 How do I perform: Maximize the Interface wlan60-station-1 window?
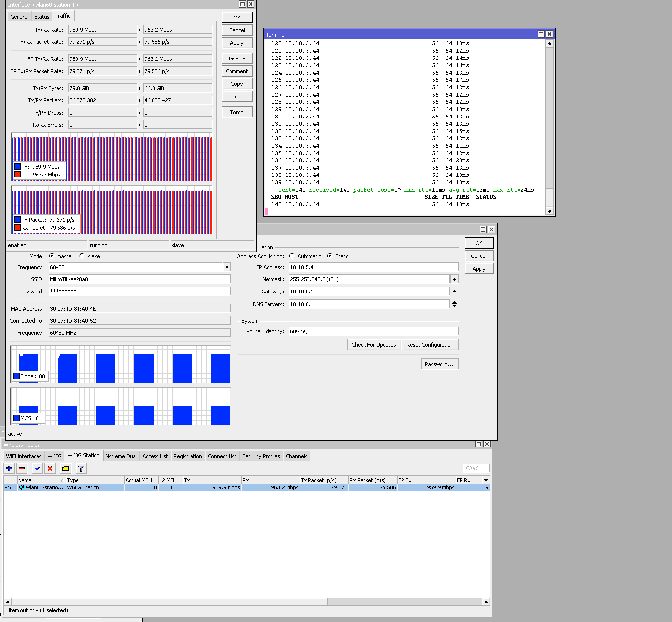click(242, 4)
